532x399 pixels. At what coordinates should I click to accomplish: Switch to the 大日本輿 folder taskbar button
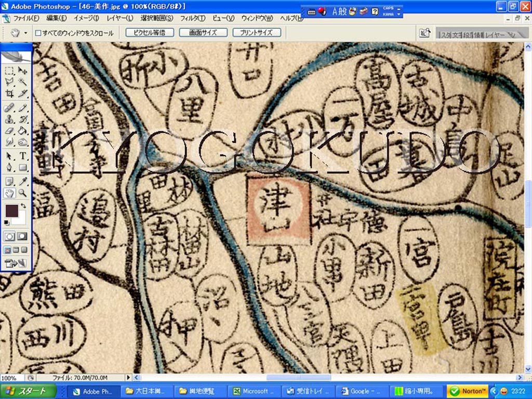click(146, 391)
